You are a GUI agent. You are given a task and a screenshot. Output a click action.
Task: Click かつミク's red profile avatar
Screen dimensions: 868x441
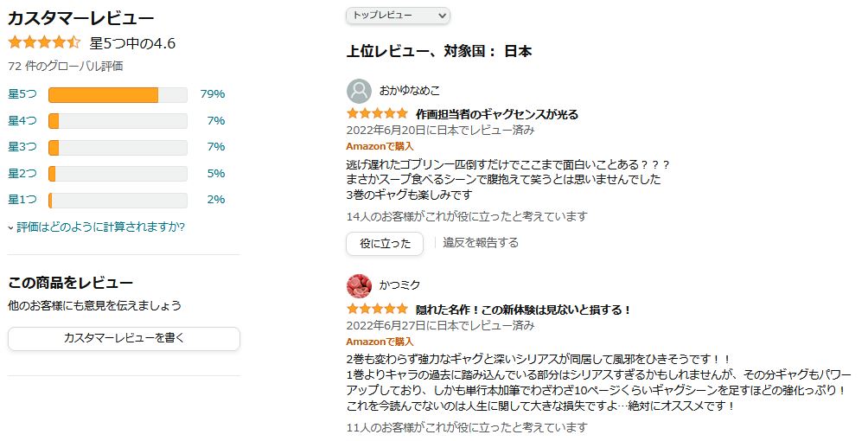tap(359, 286)
